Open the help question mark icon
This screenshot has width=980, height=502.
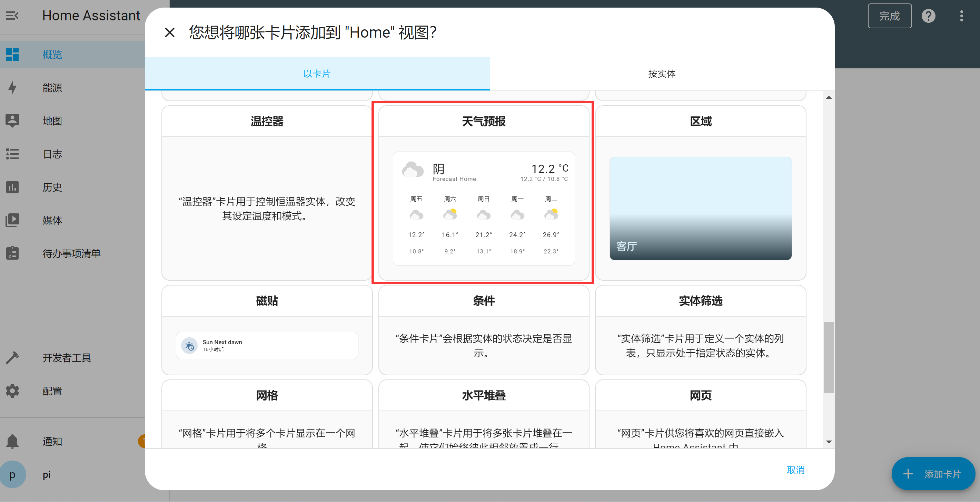(x=928, y=16)
